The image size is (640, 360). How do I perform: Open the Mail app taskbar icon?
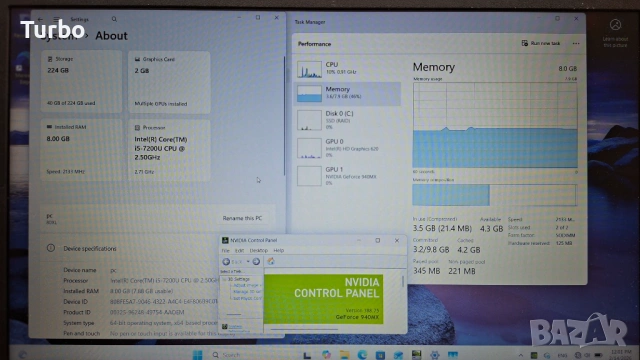[x=398, y=355]
